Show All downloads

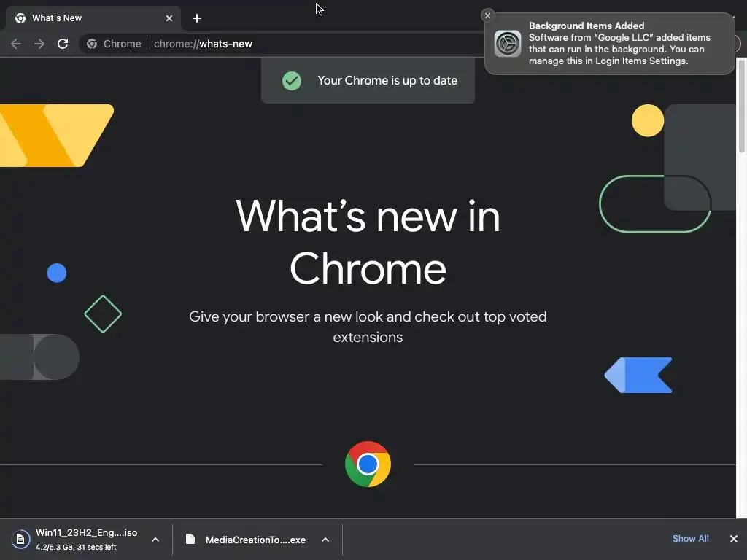(690, 539)
